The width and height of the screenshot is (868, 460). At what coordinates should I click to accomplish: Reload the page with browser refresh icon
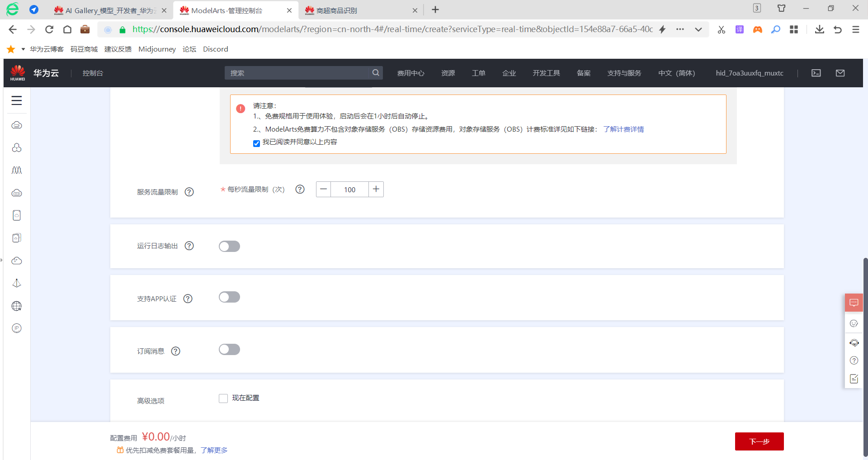click(x=49, y=29)
